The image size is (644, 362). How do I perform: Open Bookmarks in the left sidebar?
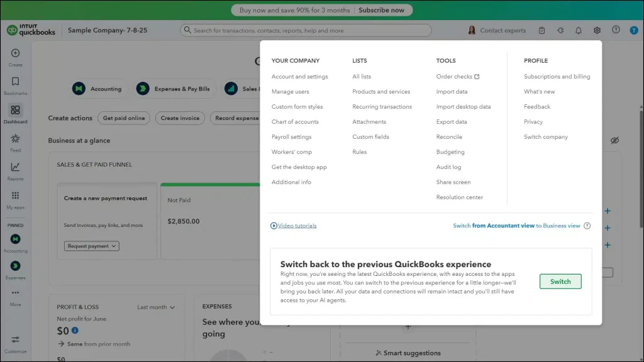(16, 82)
